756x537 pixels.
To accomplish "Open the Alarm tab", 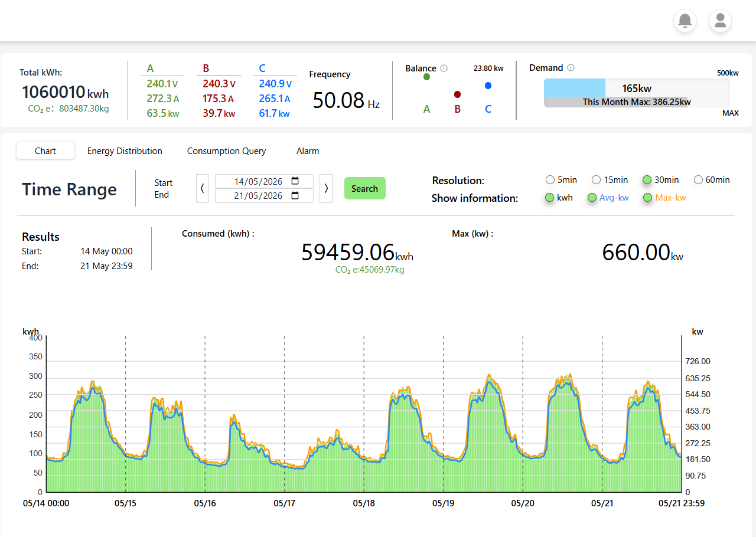I will point(308,151).
